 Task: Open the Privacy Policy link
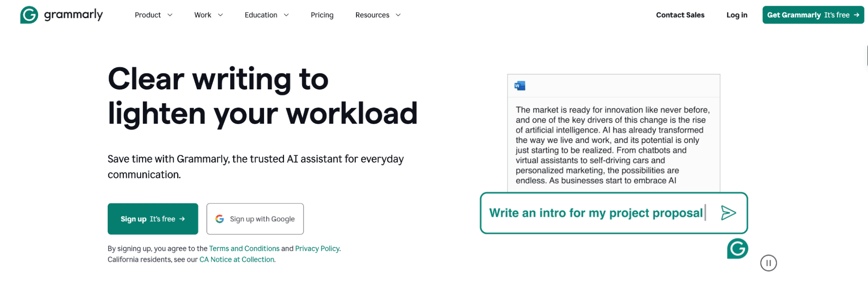click(317, 249)
